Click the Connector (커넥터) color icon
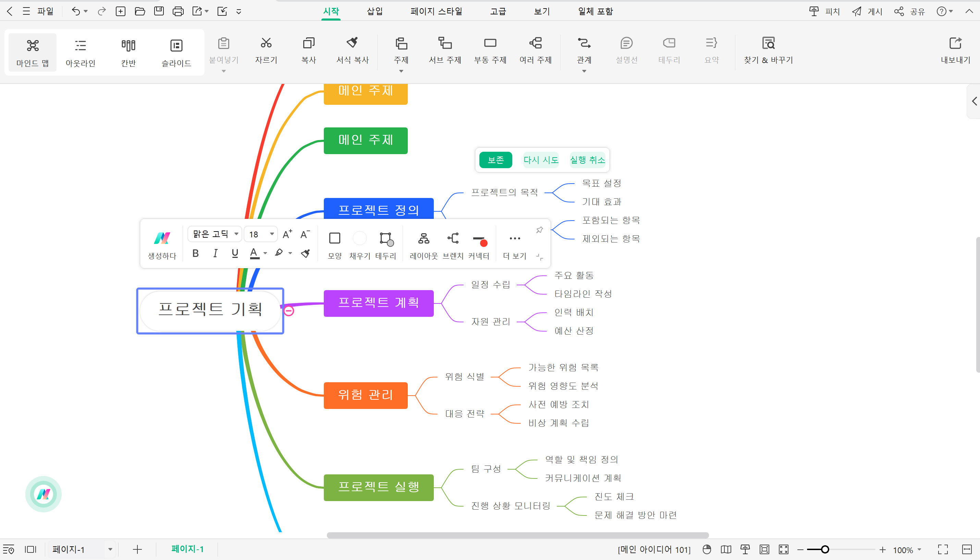 pyautogui.click(x=479, y=241)
